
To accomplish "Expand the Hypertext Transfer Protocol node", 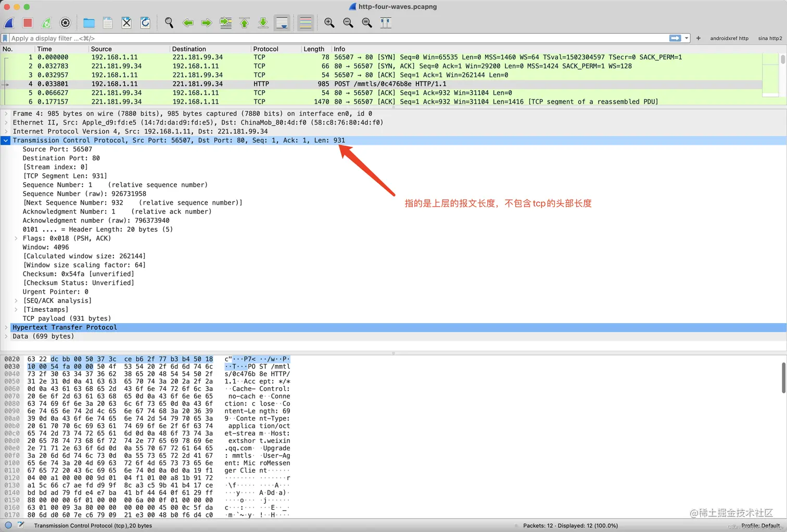I will tap(6, 327).
